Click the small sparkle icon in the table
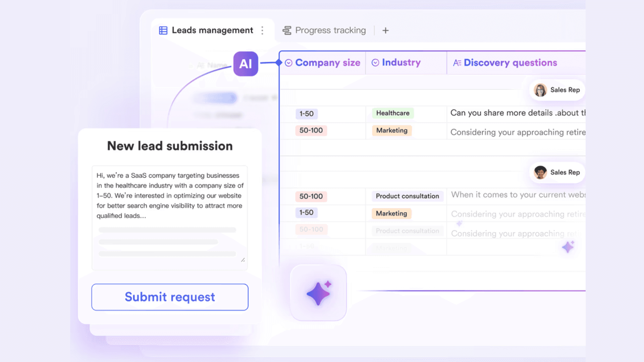The image size is (644, 362). 568,247
